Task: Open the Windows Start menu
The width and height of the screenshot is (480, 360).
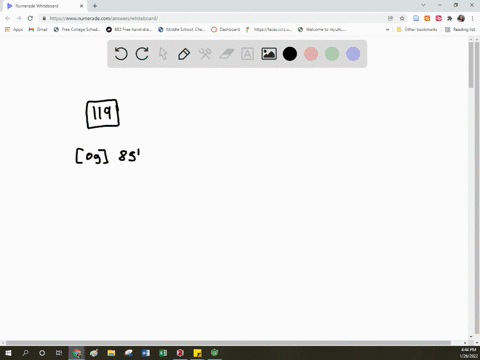Action: point(8,353)
